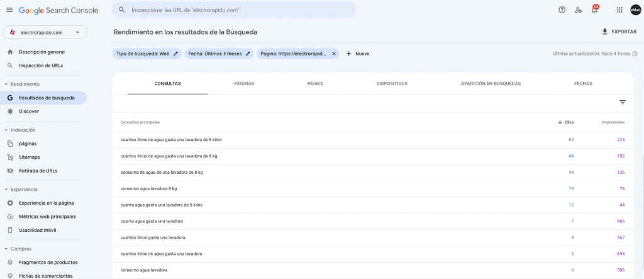Click the Discover asterisk icon
The width and height of the screenshot is (644, 279).
click(10, 111)
